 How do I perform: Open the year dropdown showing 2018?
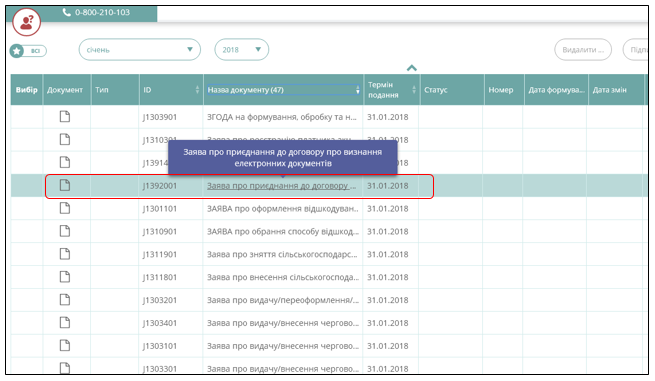[241, 50]
